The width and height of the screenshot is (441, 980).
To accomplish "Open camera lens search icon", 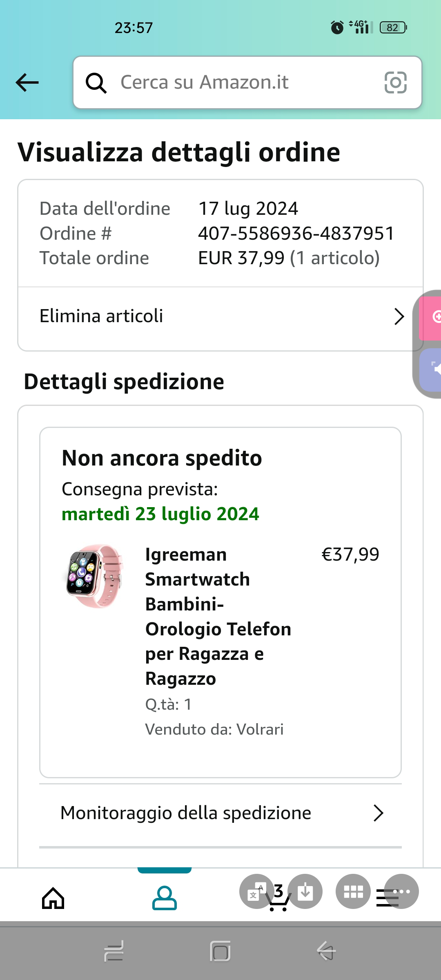I will (395, 82).
